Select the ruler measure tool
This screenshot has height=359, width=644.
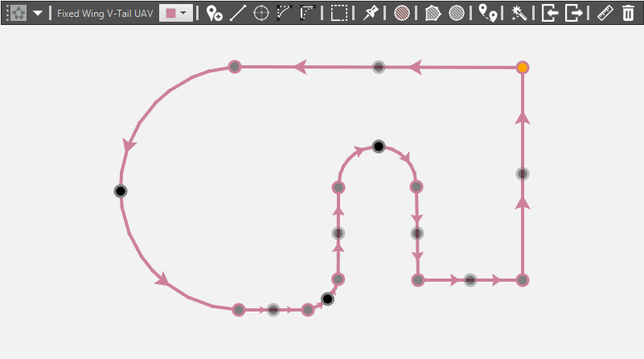[605, 13]
